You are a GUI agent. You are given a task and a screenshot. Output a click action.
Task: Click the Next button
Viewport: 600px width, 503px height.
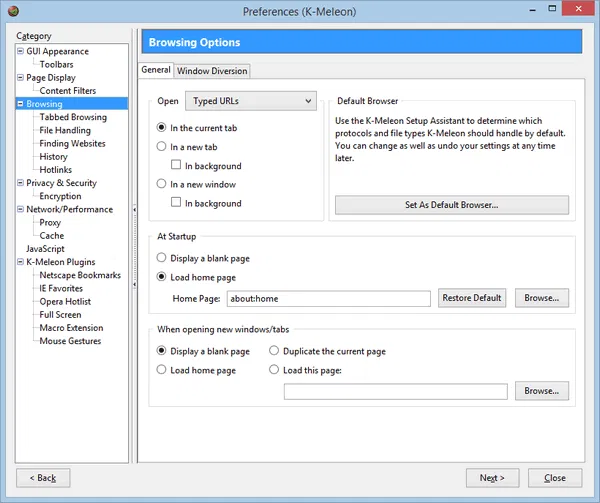(x=492, y=477)
